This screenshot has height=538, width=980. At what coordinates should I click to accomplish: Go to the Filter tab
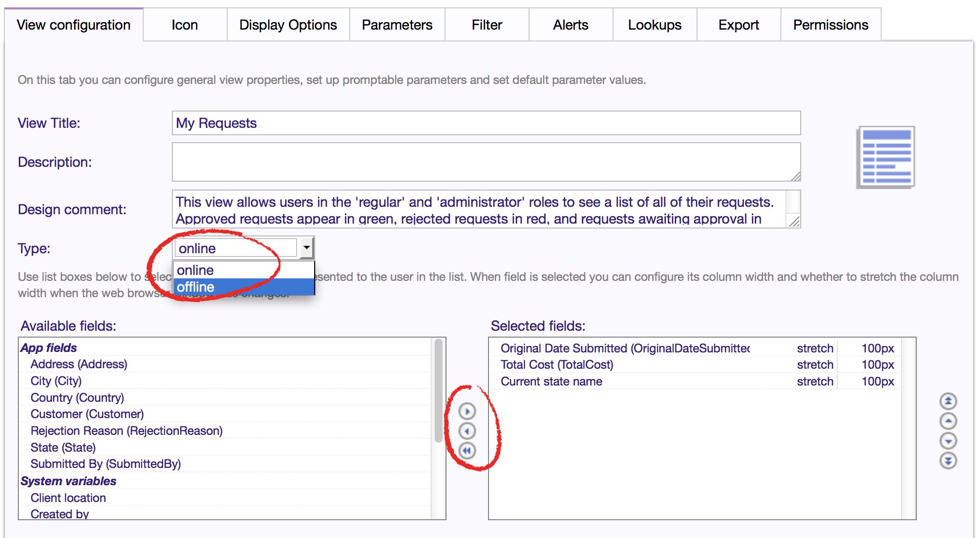pyautogui.click(x=487, y=25)
